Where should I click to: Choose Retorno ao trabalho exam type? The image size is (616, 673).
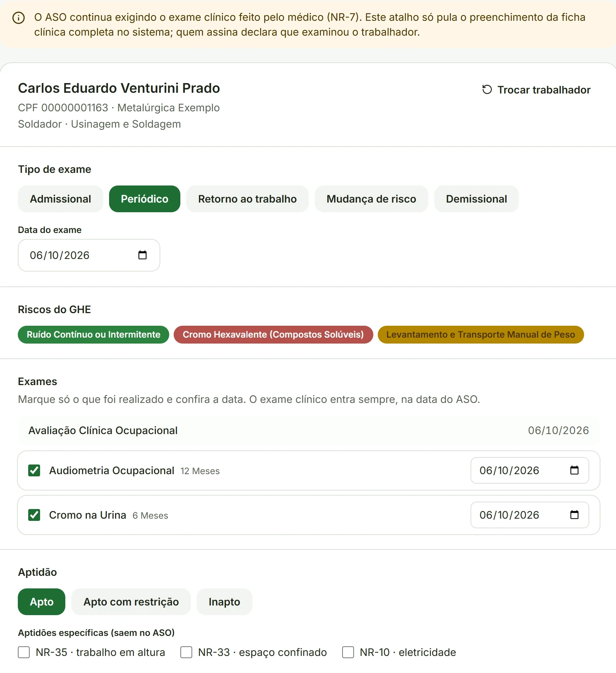coord(248,199)
